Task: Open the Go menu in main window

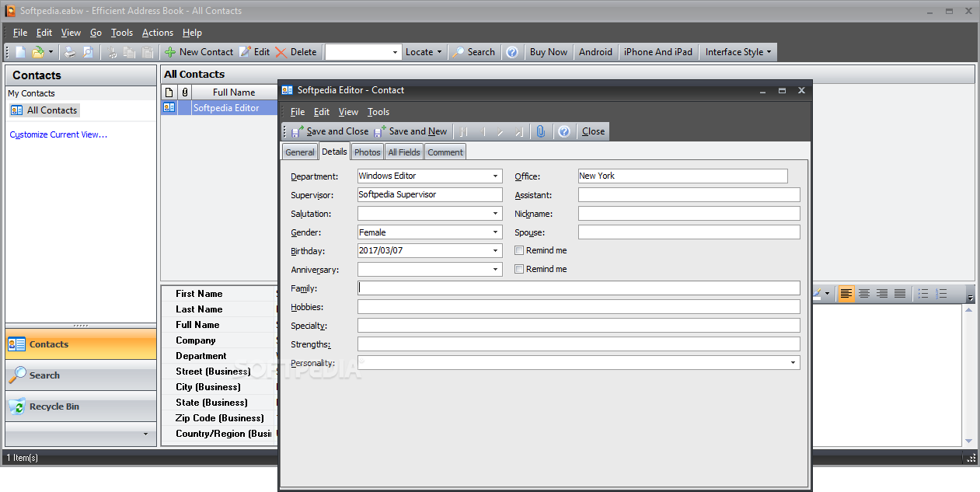Action: 96,33
